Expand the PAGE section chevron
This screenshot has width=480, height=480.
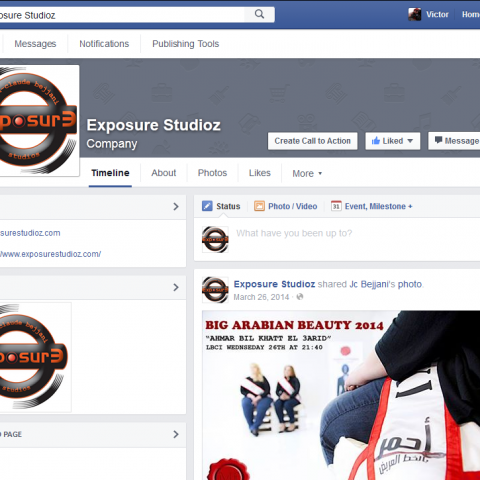[x=176, y=434]
